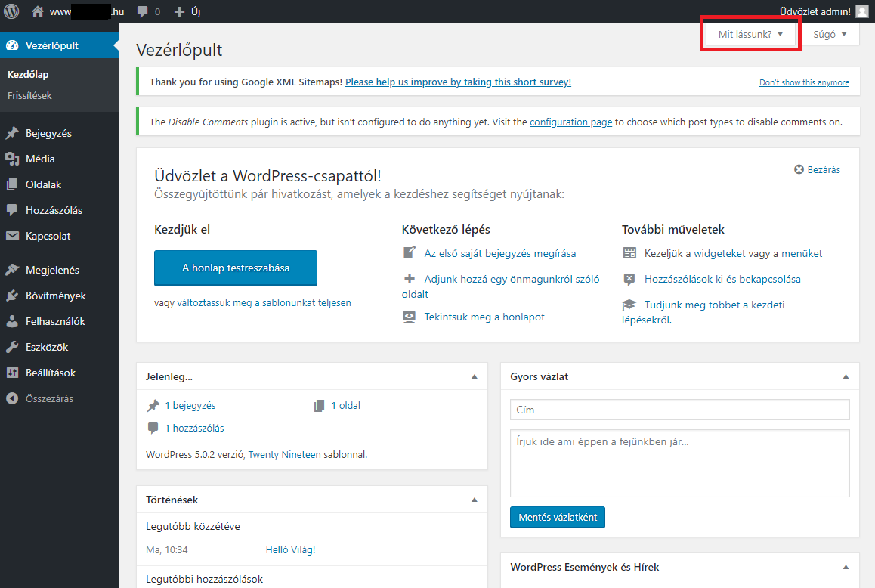The image size is (875, 588).
Task: Click the plus icon beside Adjunk hozzá link
Action: click(410, 279)
